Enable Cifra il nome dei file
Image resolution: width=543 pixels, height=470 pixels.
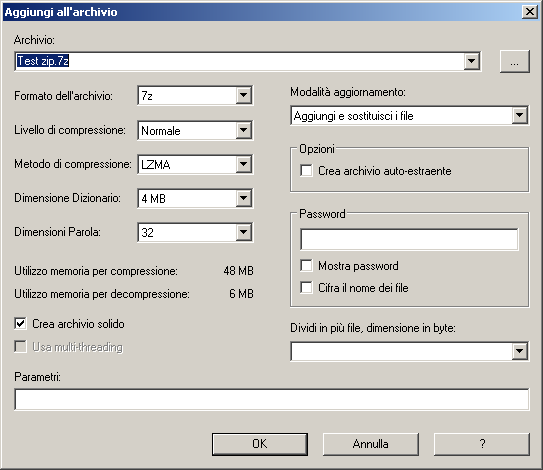pyautogui.click(x=306, y=287)
